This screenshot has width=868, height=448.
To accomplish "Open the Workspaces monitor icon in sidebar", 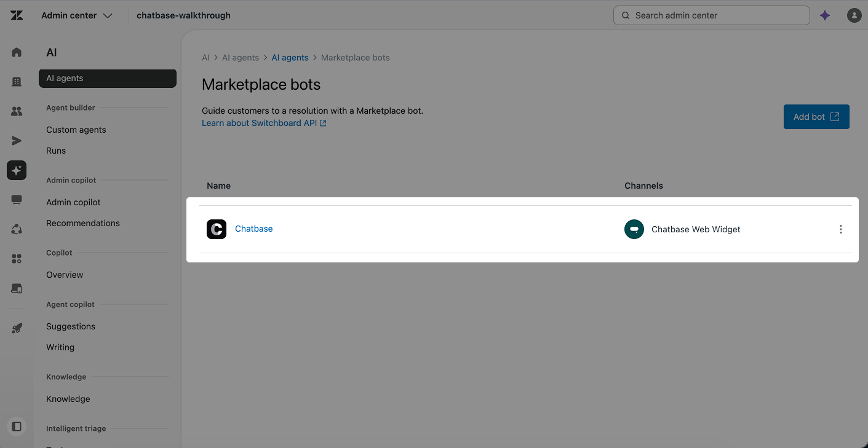I will point(17,200).
